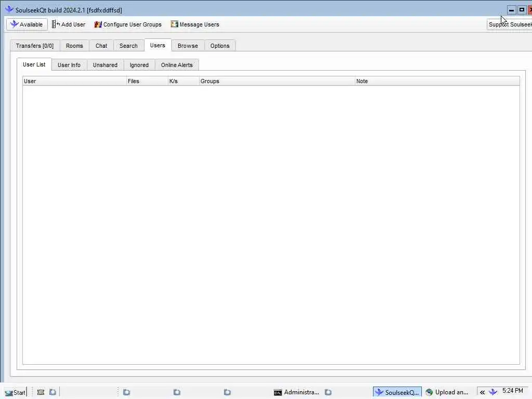Sort by the Groups column header

point(276,81)
